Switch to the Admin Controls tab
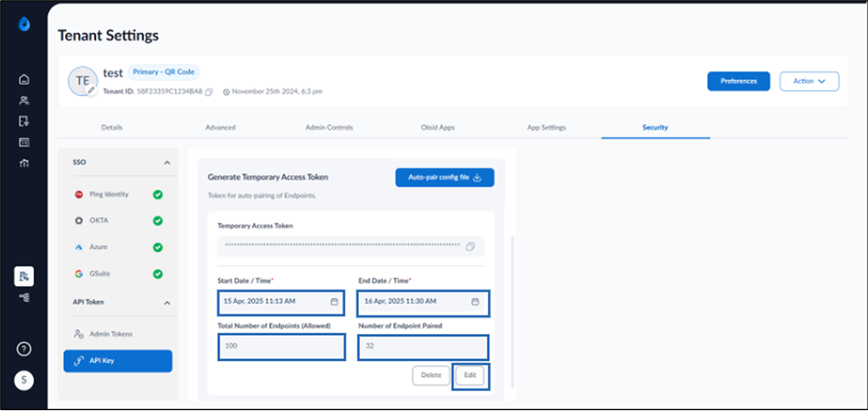The width and height of the screenshot is (868, 412). [329, 128]
